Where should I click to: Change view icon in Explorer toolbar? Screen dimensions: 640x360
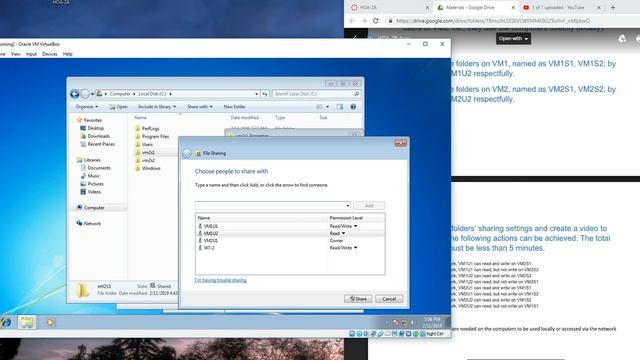319,107
